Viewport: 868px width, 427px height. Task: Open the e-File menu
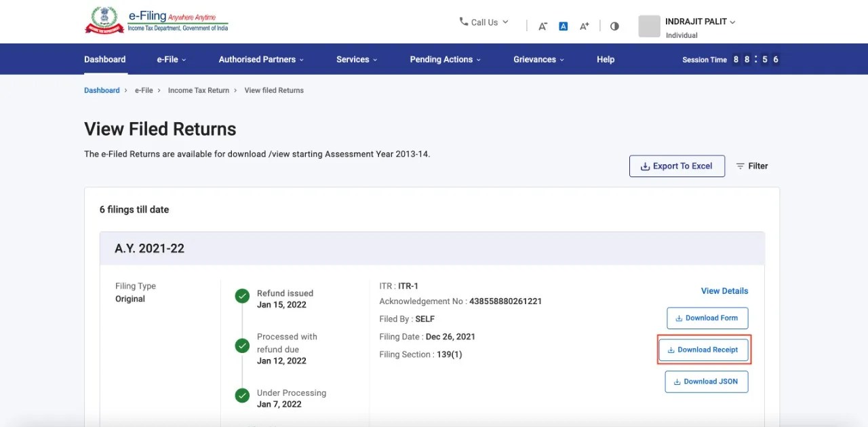pyautogui.click(x=172, y=59)
